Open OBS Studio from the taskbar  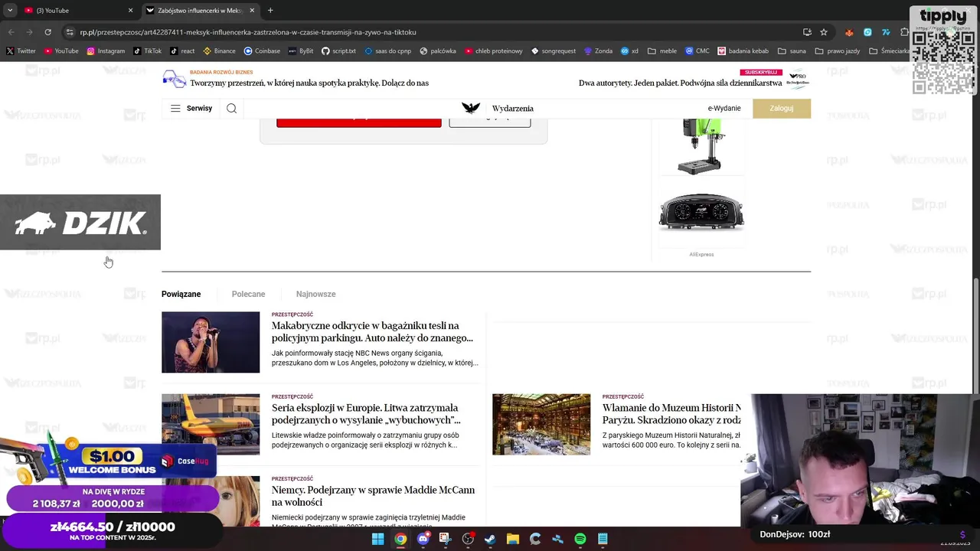(x=468, y=539)
